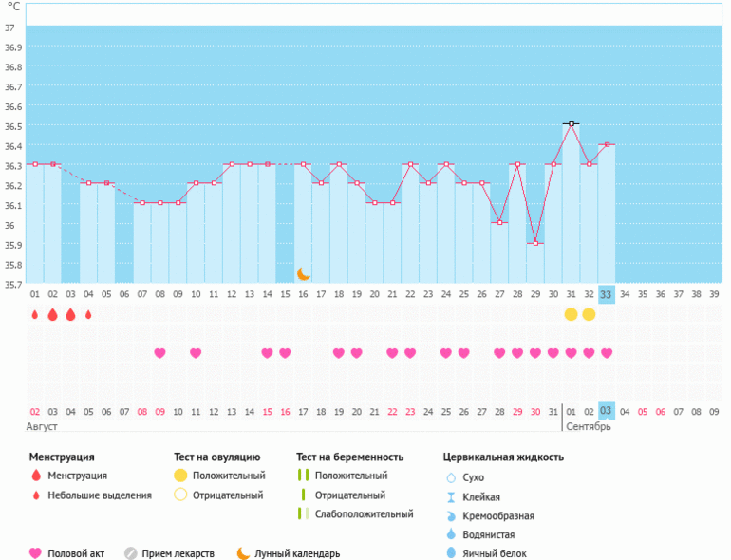
Task: Click the grey Прием лекарств pill icon
Action: 130,552
